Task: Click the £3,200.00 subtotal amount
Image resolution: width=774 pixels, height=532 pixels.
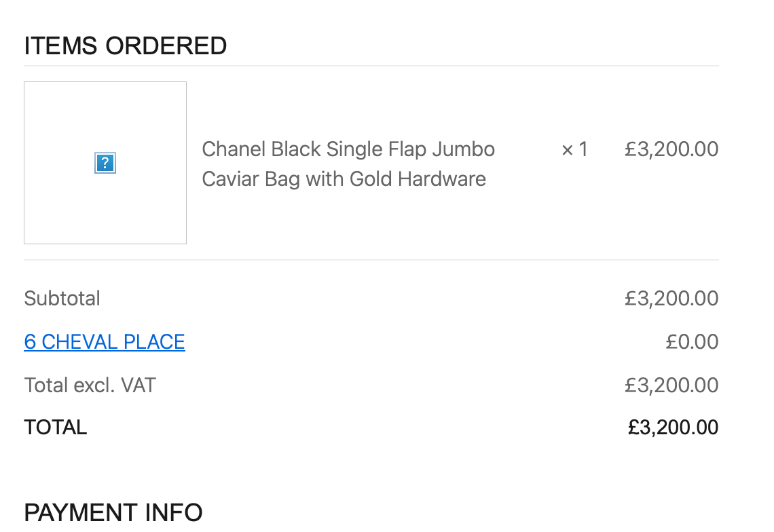Action: (671, 298)
